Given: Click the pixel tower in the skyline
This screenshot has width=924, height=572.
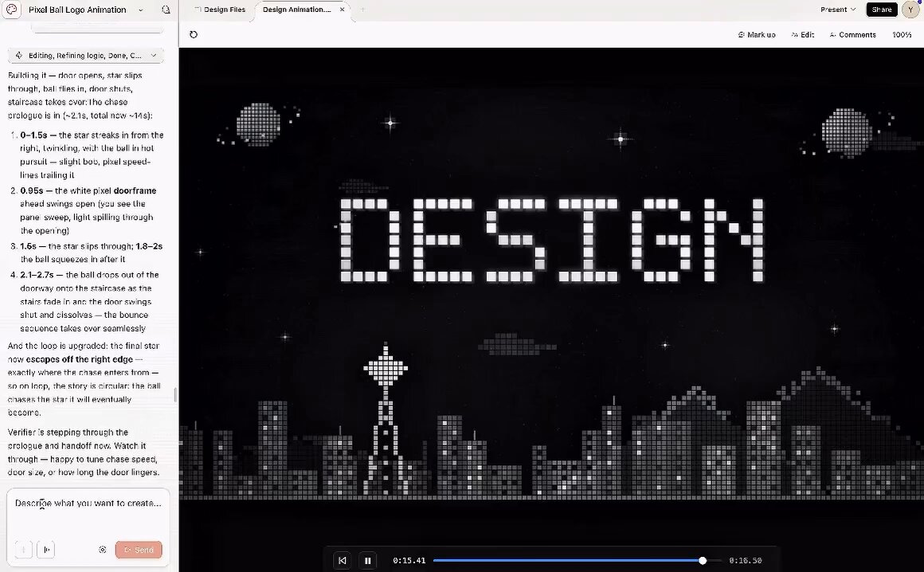Looking at the screenshot, I should tap(386, 418).
